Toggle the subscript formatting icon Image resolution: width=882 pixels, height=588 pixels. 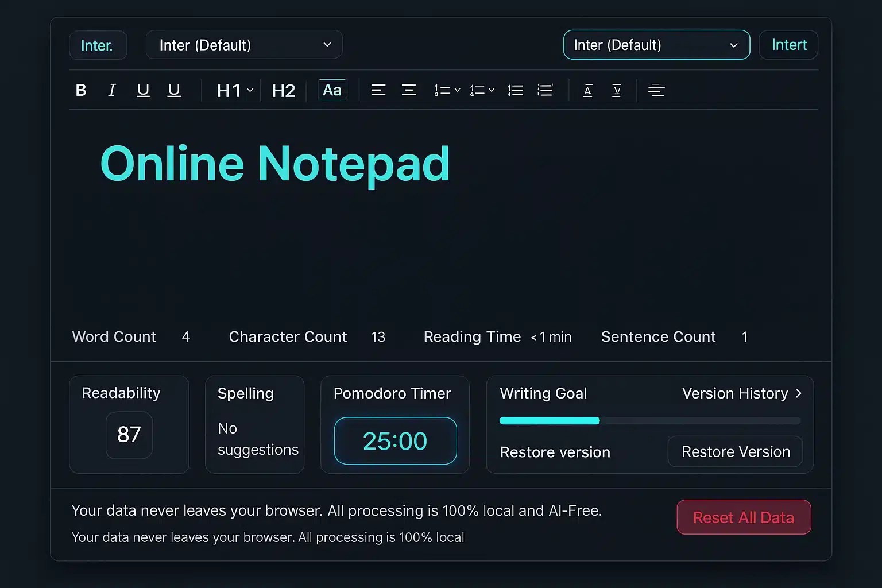[617, 90]
